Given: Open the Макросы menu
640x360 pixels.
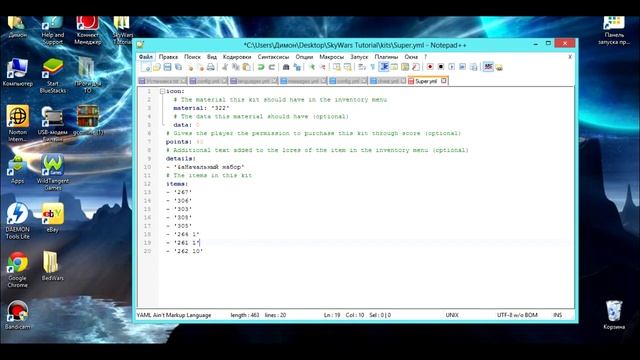Looking at the screenshot, I should 331,57.
